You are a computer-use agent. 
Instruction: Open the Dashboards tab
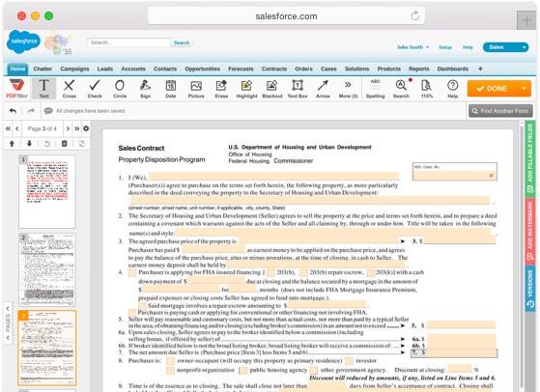[x=452, y=69]
